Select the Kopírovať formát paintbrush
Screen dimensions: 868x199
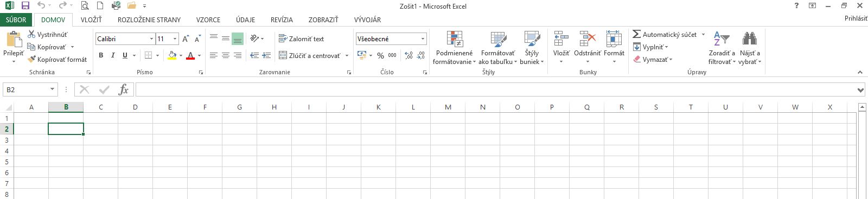[x=31, y=60]
